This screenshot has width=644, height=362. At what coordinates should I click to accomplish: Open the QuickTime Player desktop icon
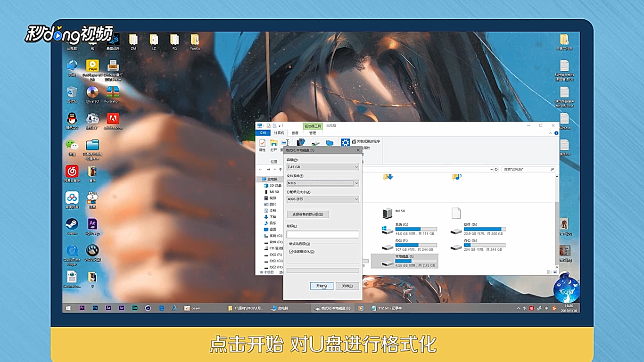[72, 255]
